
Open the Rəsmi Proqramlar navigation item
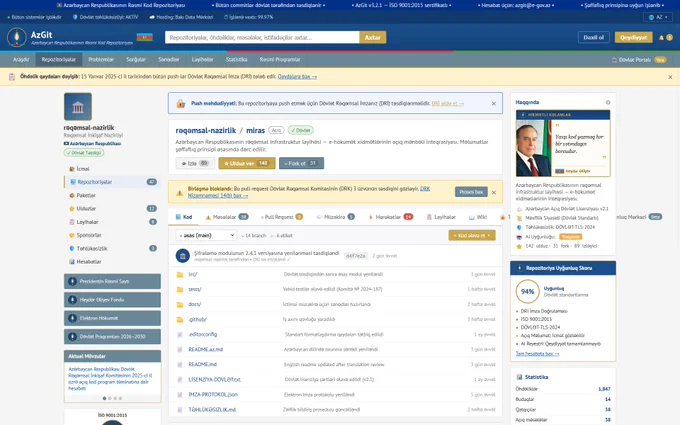click(x=280, y=59)
